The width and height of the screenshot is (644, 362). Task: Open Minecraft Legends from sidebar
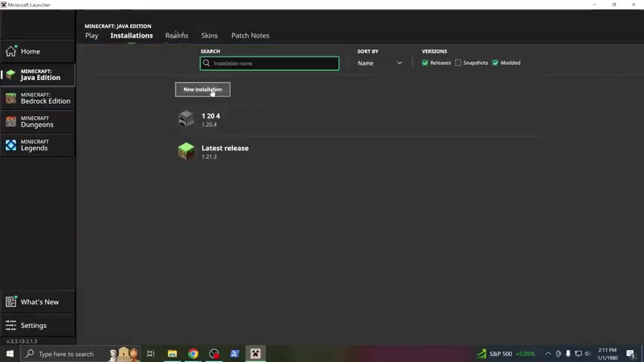pyautogui.click(x=38, y=145)
